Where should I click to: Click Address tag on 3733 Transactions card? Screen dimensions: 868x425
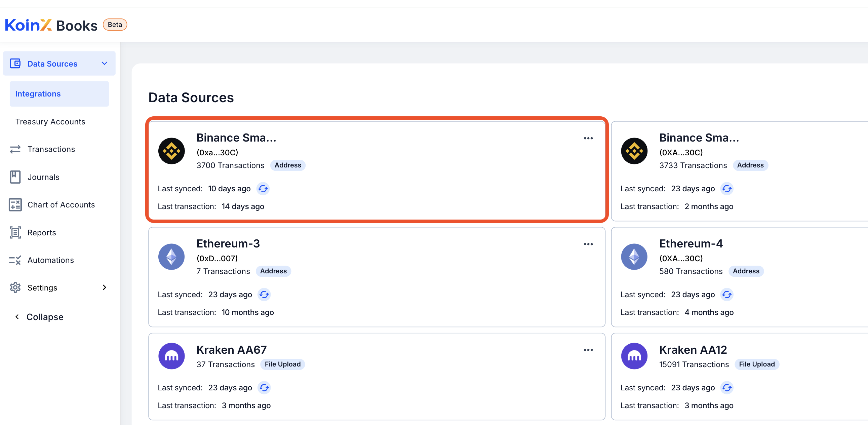point(750,165)
